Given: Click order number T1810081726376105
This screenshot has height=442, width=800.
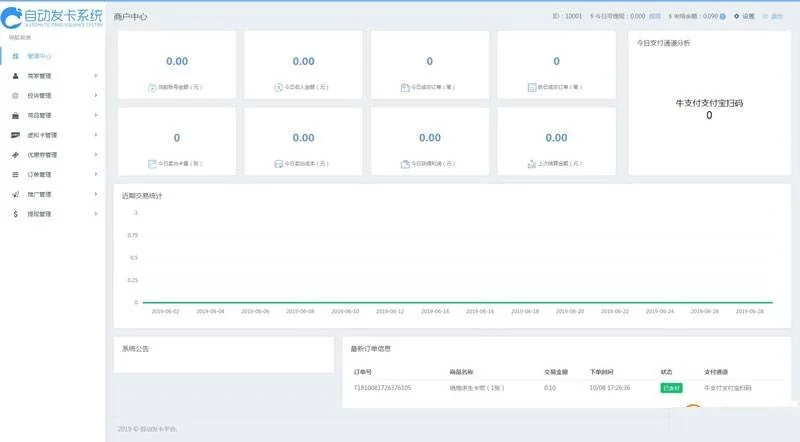Looking at the screenshot, I should click(x=382, y=387).
